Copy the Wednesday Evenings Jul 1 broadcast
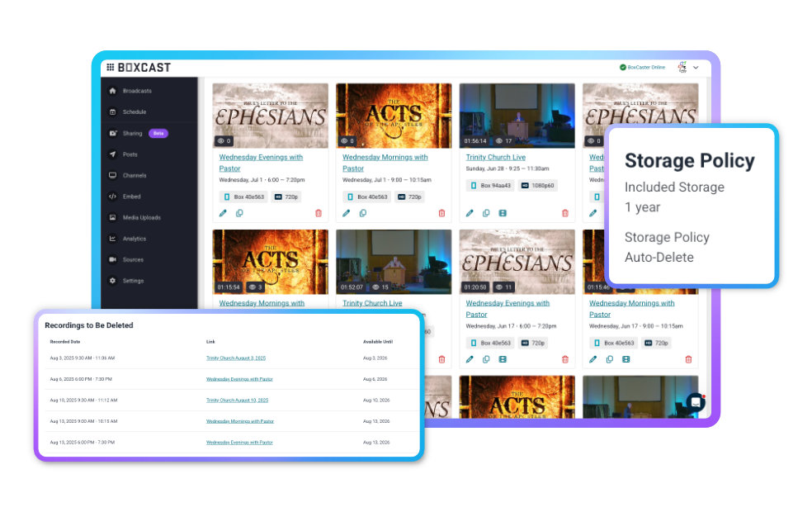This screenshot has height=512, width=812. coord(239,213)
